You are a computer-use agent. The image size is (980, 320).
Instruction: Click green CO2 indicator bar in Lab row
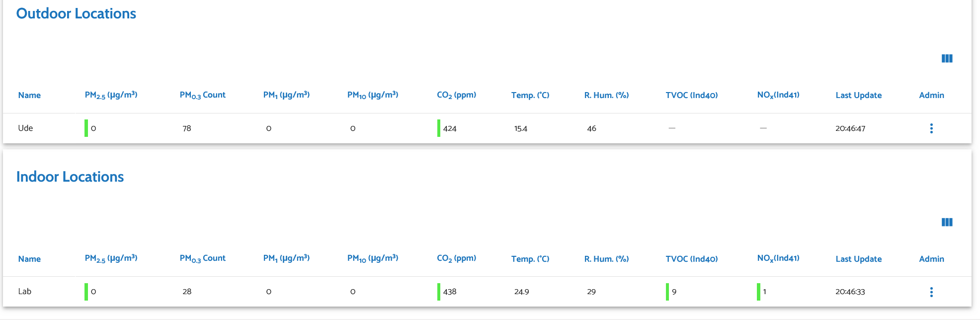[x=438, y=292]
